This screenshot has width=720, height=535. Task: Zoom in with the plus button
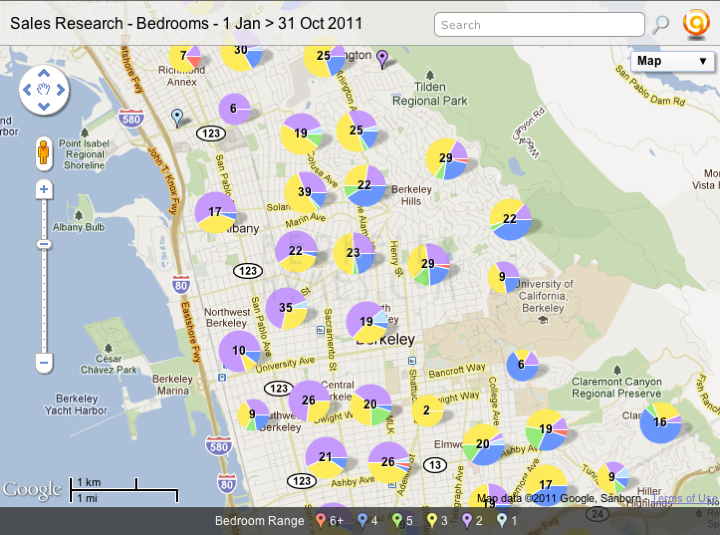(44, 189)
